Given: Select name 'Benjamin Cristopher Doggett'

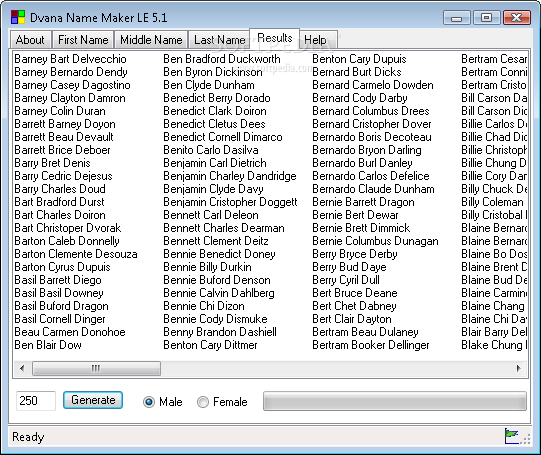Looking at the screenshot, I should point(230,202).
